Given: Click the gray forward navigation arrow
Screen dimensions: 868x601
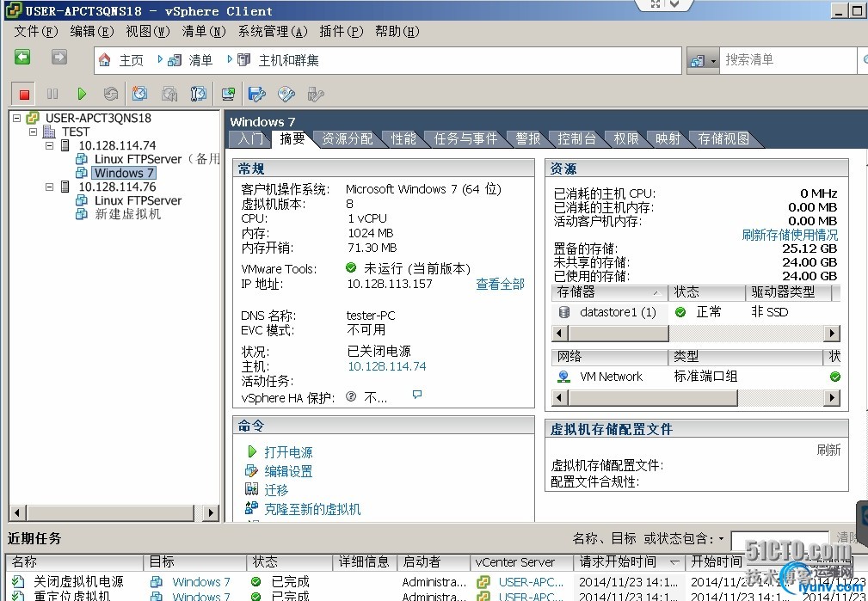Looking at the screenshot, I should (x=59, y=58).
